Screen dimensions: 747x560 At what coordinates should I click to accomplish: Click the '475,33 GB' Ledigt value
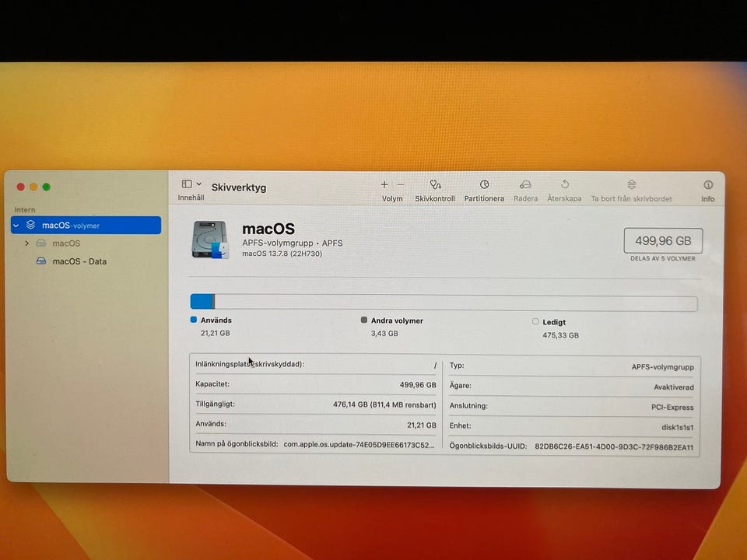(561, 335)
